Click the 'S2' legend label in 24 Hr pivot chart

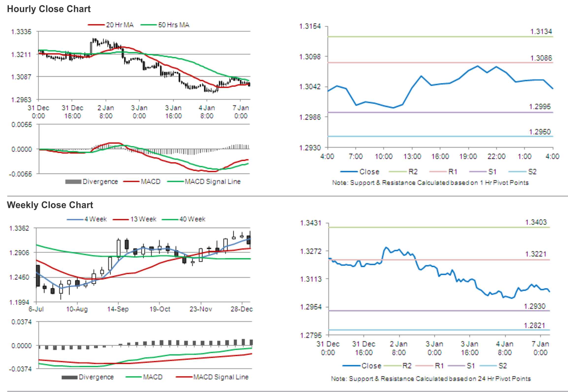click(x=503, y=366)
